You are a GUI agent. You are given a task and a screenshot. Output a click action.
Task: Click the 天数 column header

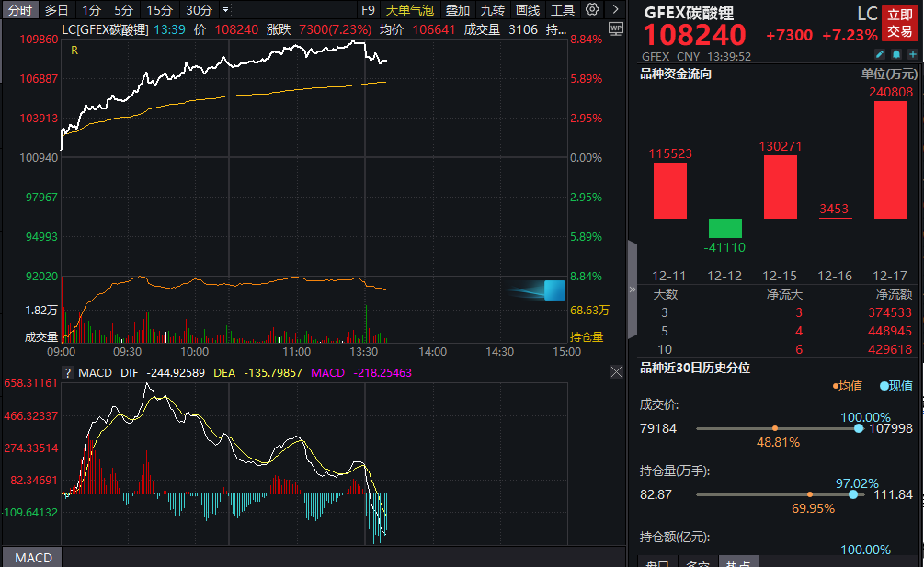[666, 294]
